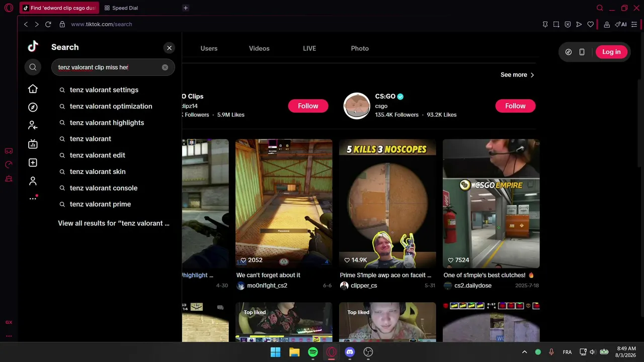Open Spotify from the taskbar
Image resolution: width=644 pixels, height=362 pixels.
(x=313, y=352)
